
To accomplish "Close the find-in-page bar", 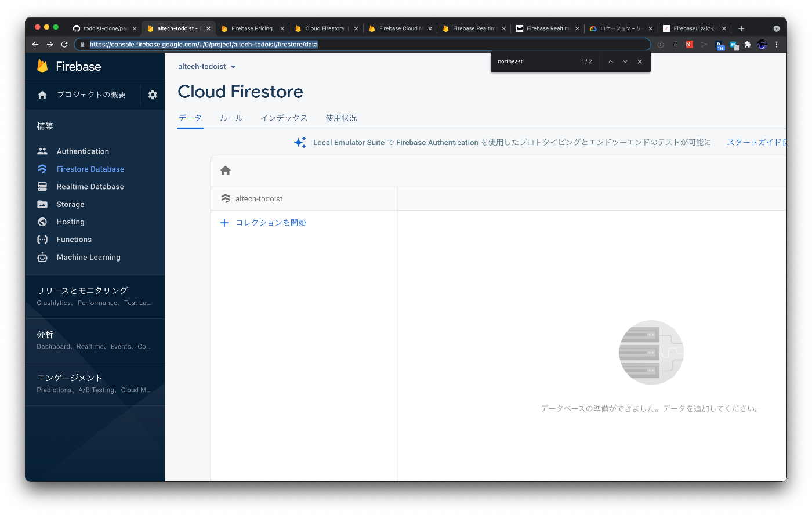I will [x=640, y=61].
